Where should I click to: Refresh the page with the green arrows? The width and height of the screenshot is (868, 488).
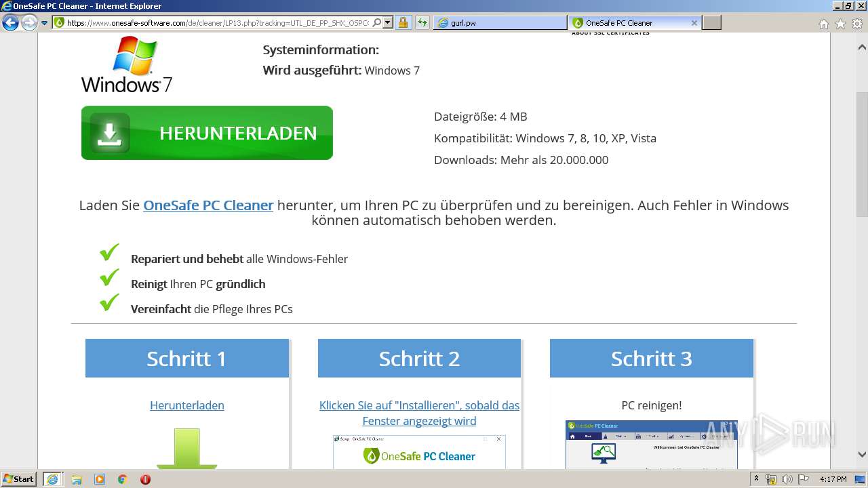[x=422, y=22]
